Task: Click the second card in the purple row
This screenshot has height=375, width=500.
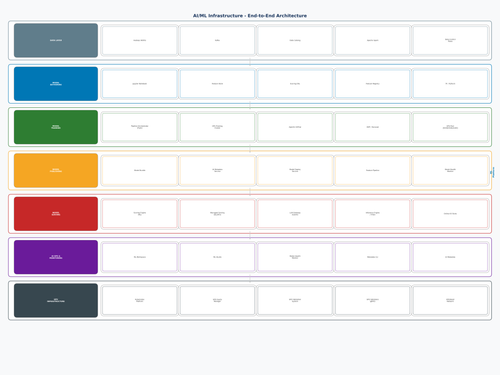Action: coord(217,257)
